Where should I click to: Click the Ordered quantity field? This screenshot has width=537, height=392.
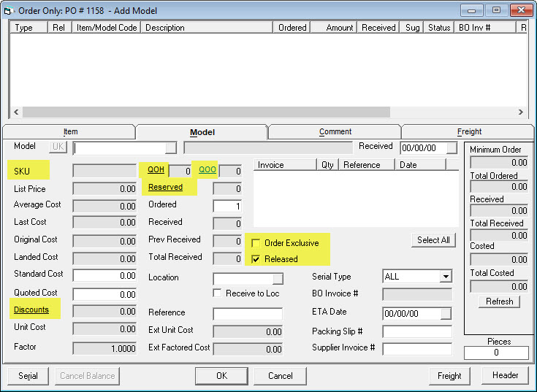(x=227, y=206)
